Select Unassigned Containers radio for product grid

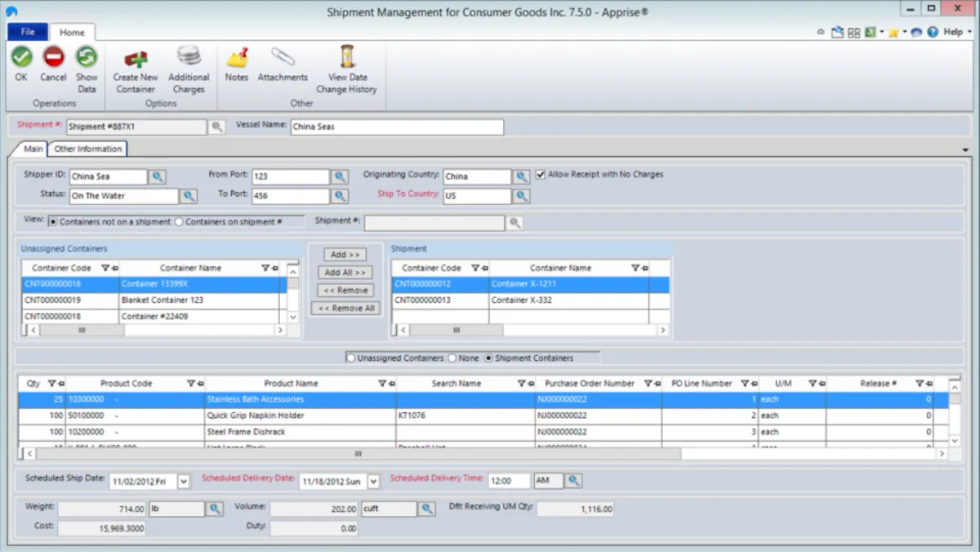click(351, 358)
